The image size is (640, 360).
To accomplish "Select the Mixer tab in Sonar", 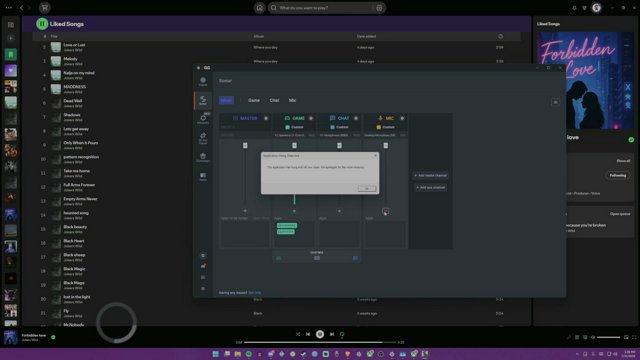I will point(227,100).
